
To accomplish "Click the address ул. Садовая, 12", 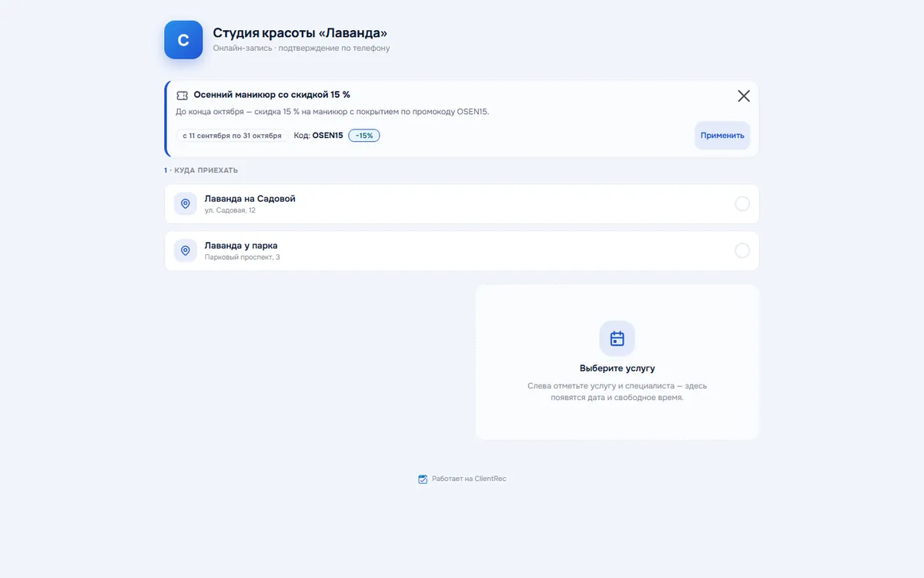I will [x=230, y=210].
